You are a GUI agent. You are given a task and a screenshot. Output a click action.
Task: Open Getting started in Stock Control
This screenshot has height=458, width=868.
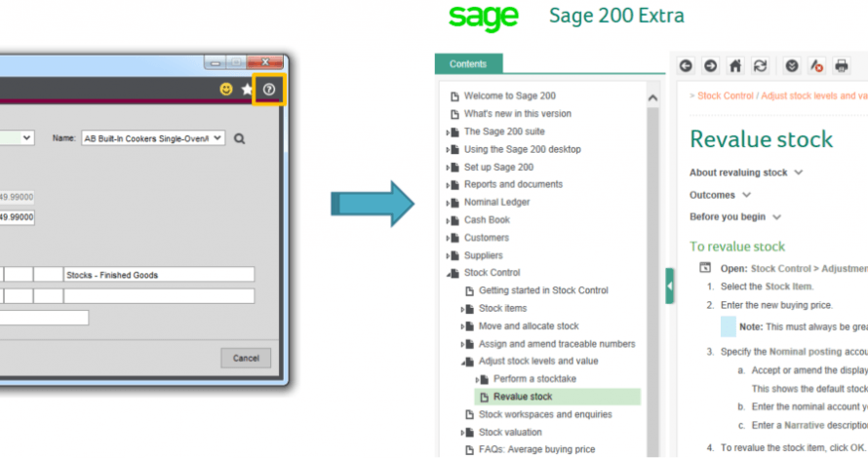(543, 290)
